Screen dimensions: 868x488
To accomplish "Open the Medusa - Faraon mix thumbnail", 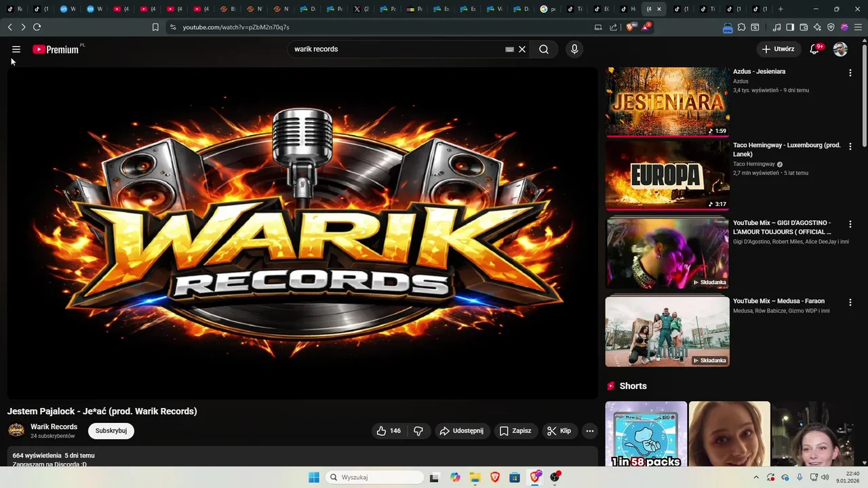I will click(x=667, y=331).
